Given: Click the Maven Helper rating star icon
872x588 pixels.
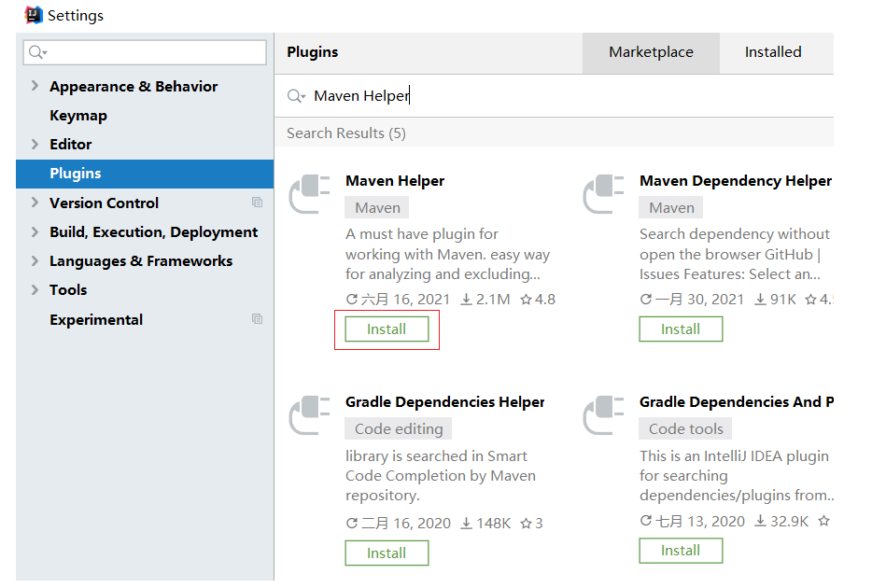Looking at the screenshot, I should point(526,301).
